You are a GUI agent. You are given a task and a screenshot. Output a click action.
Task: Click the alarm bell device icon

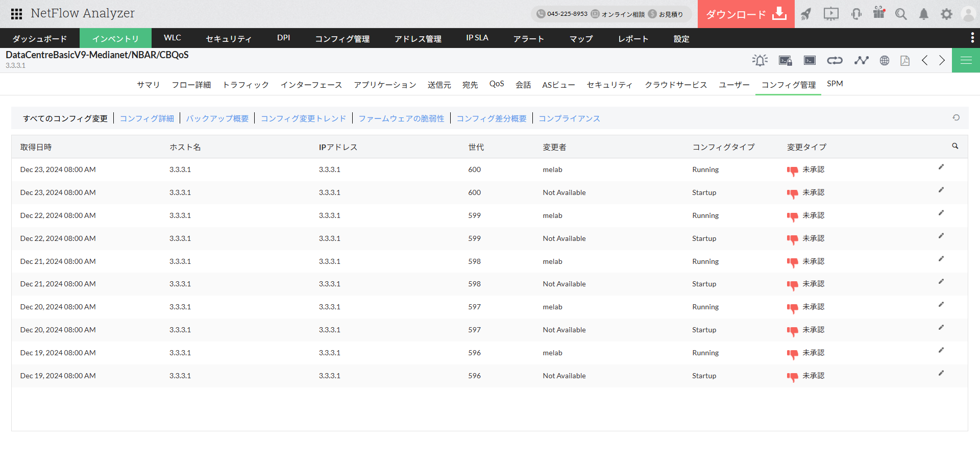[759, 60]
